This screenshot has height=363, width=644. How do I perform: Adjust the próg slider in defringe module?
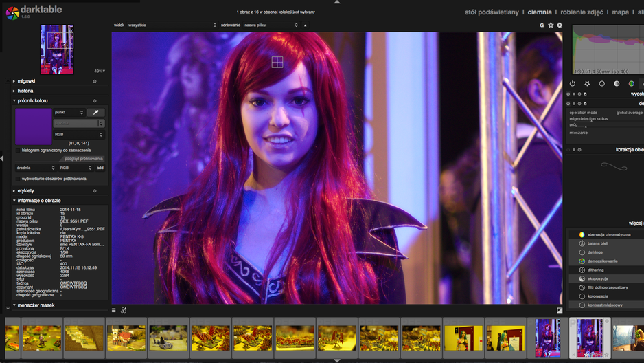pos(606,125)
